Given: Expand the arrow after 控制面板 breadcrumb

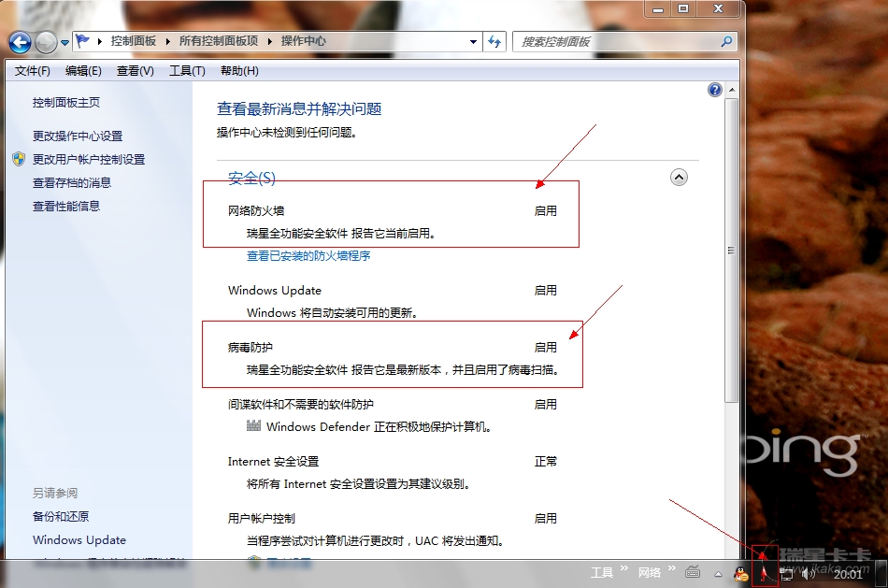Looking at the screenshot, I should (x=167, y=41).
